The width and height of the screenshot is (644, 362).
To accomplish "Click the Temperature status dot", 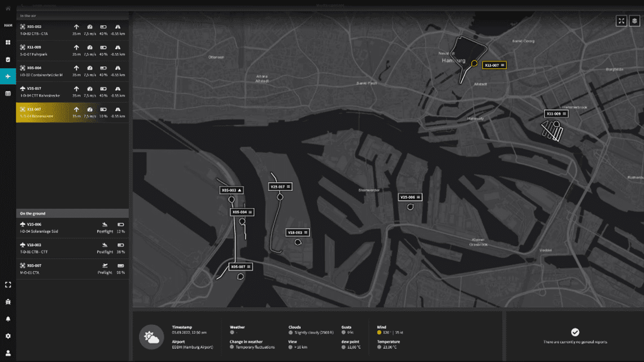I will tap(379, 347).
